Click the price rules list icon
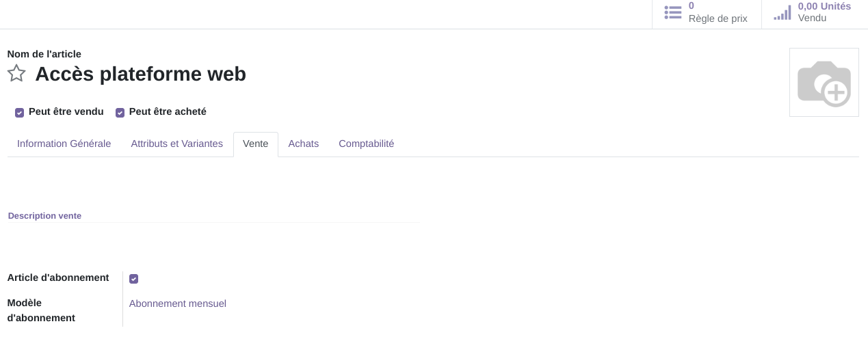 (x=673, y=12)
